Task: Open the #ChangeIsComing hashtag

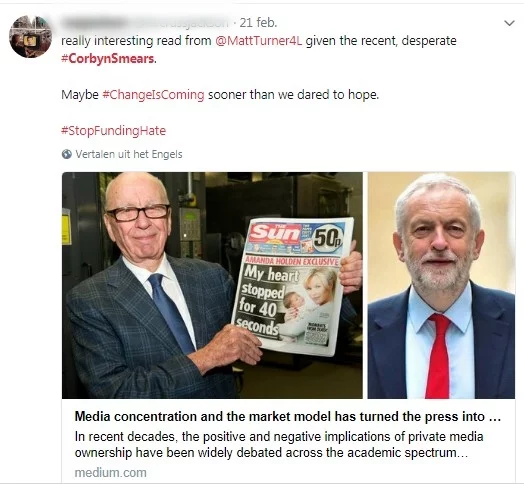Action: point(153,95)
